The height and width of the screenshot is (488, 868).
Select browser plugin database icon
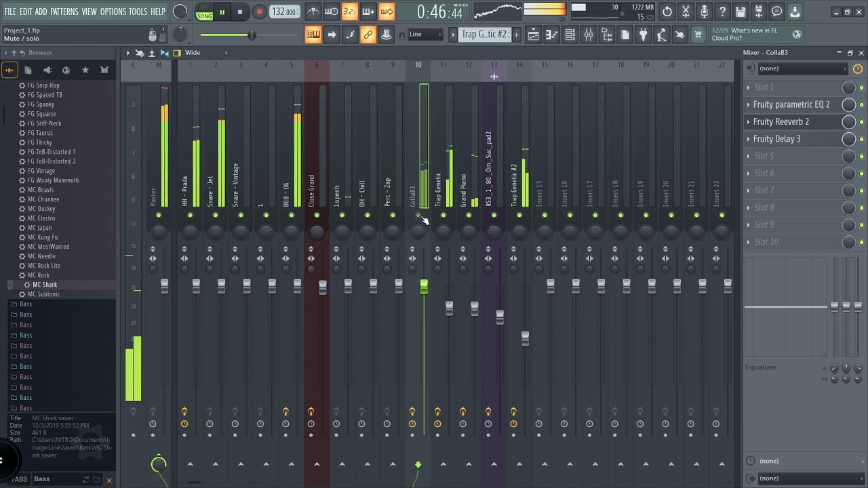coord(47,70)
